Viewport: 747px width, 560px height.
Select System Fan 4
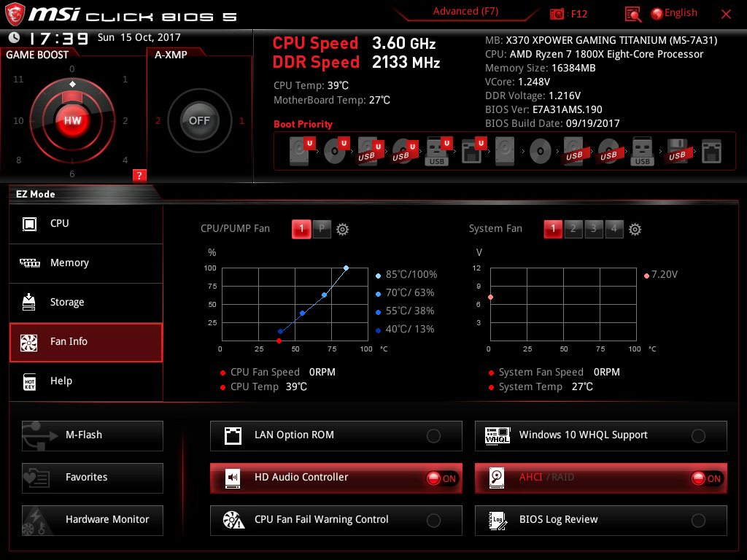coord(614,229)
